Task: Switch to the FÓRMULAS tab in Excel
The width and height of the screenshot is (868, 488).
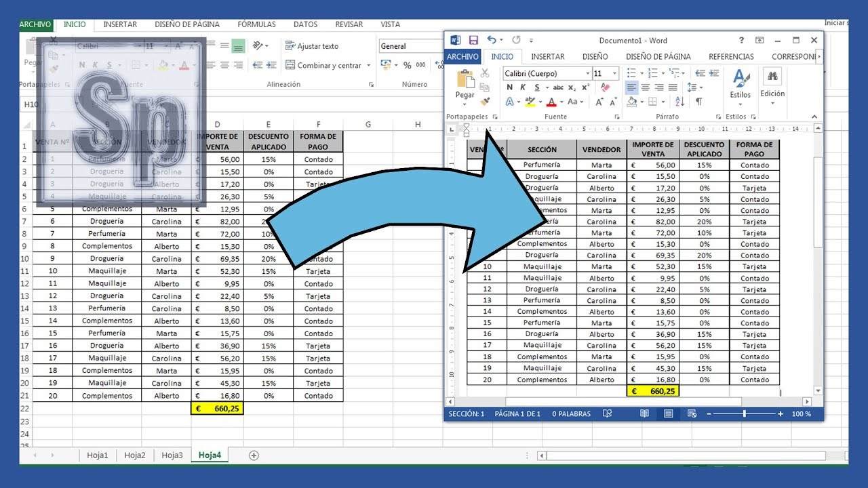Action: pyautogui.click(x=256, y=24)
